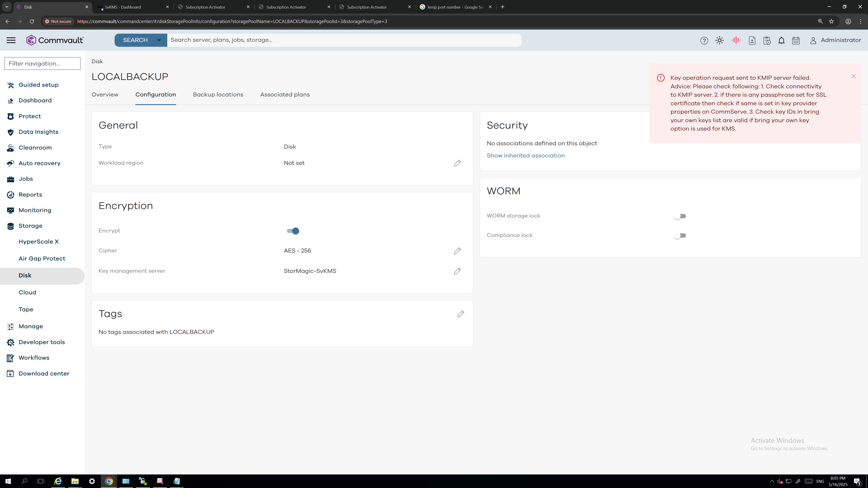Open Data Insights in sidebar
The width and height of the screenshot is (868, 488).
tap(38, 132)
